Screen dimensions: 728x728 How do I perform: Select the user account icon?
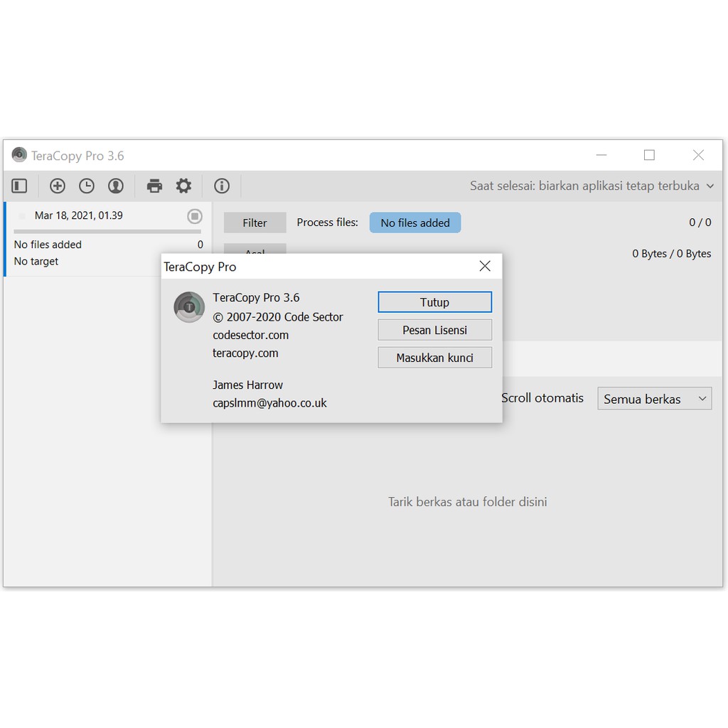pos(117,186)
